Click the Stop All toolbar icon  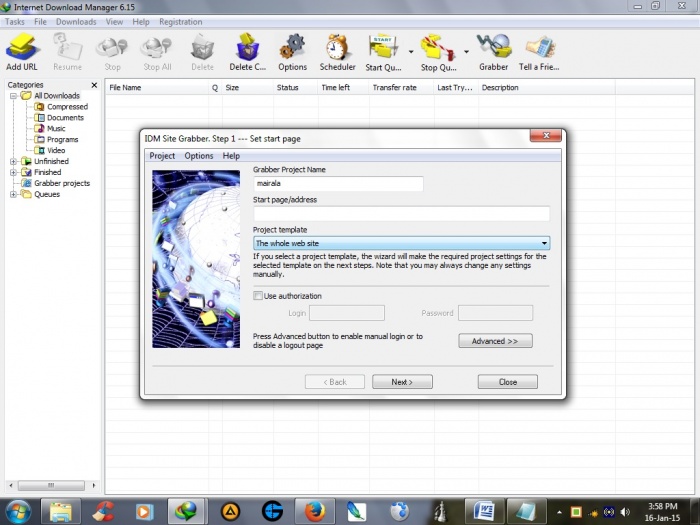click(x=157, y=52)
